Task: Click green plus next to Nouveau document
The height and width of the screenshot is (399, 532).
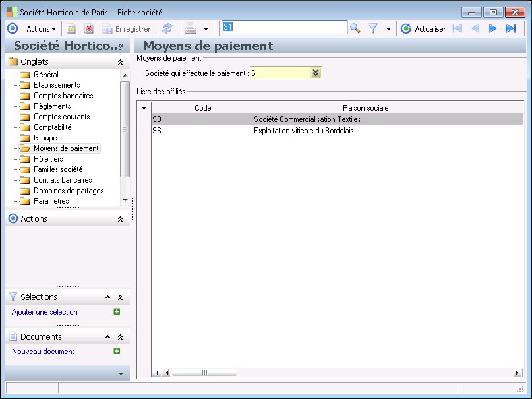Action: (117, 351)
